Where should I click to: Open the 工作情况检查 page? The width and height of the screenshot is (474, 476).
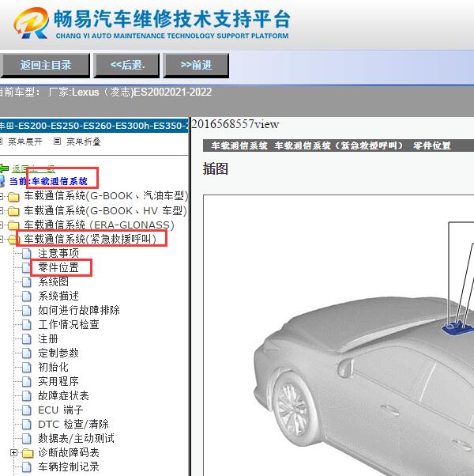tap(69, 324)
